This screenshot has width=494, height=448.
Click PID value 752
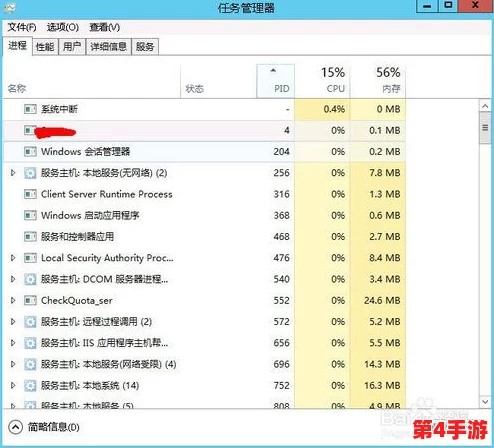[281, 386]
